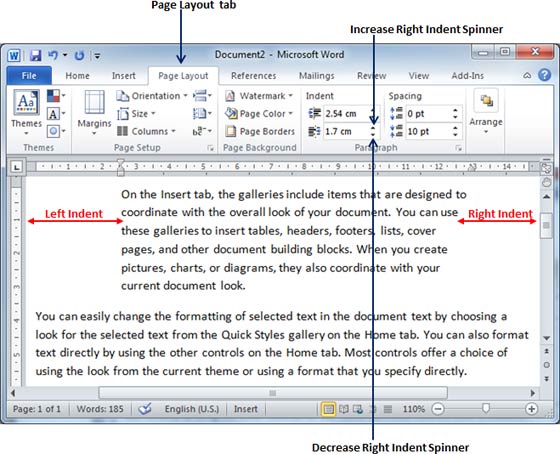560x454 pixels.
Task: Click the horizontal scrollbar thumb
Action: click(273, 393)
